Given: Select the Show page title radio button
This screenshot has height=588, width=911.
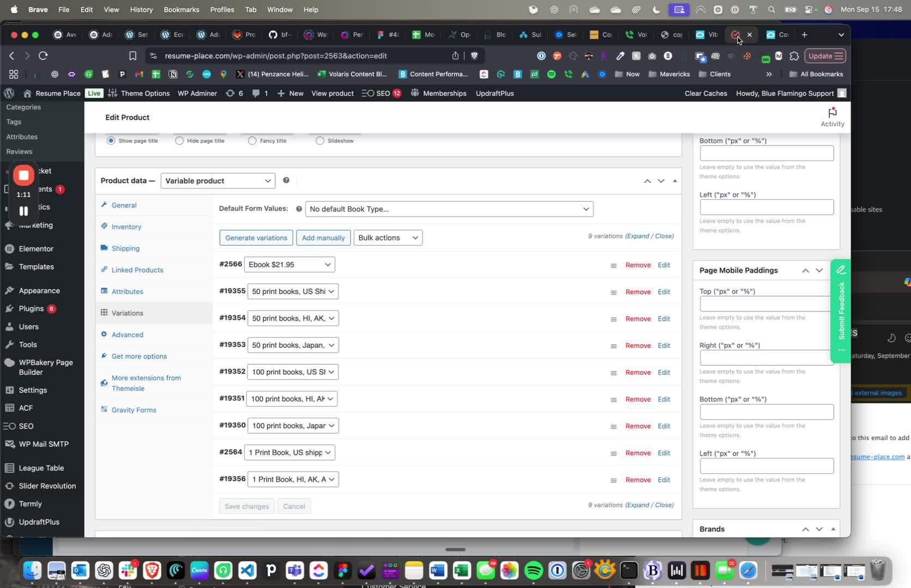Looking at the screenshot, I should pos(111,140).
